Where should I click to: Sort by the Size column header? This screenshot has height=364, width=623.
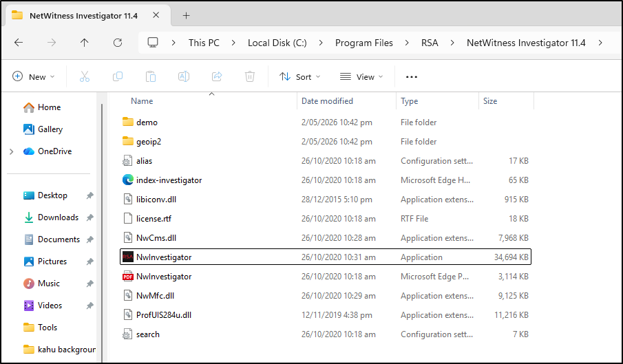(x=490, y=101)
